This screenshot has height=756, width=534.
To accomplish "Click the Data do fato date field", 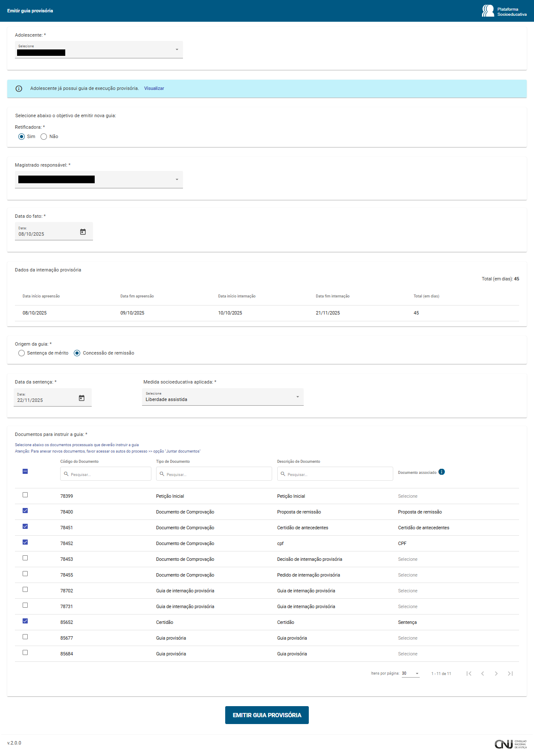I will (x=54, y=231).
